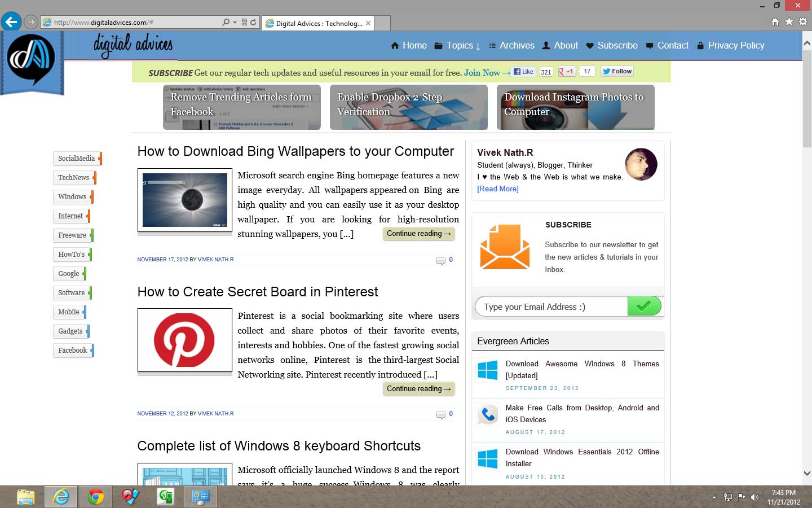Click the Read More link in author box
812x508 pixels.
pos(498,189)
